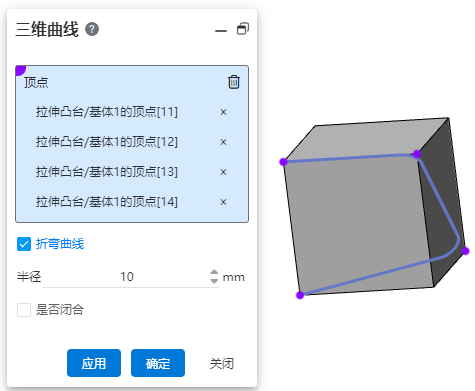The height and width of the screenshot is (391, 475).
Task: Open the help icon beside 三维曲线
Action: 92,29
